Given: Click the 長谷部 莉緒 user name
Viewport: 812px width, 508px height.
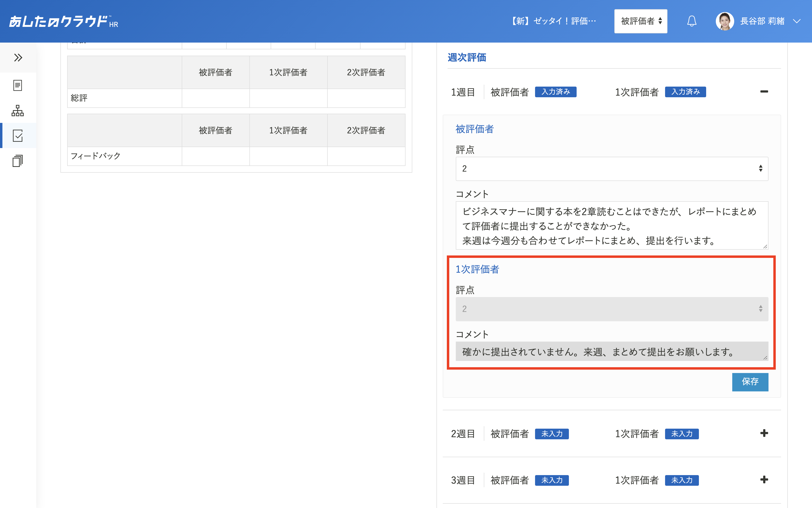Looking at the screenshot, I should point(762,21).
